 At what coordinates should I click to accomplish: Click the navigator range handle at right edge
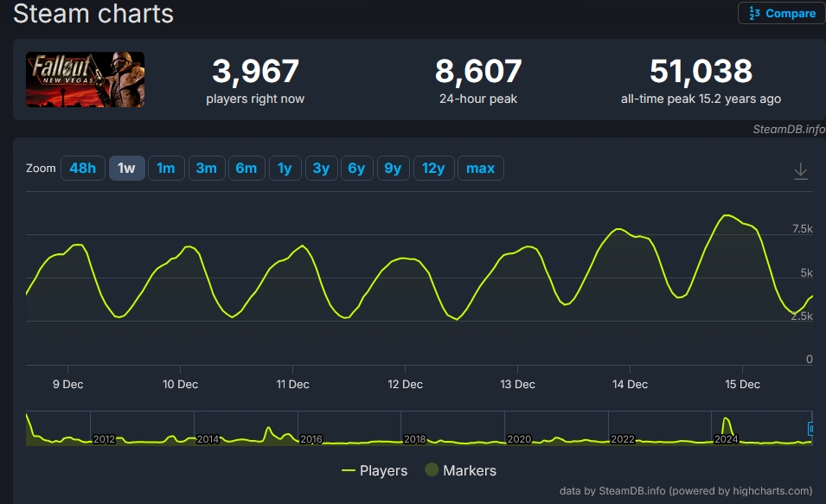(x=811, y=429)
